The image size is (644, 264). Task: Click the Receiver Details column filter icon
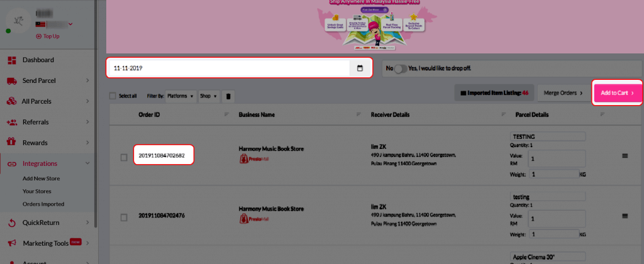[502, 114]
